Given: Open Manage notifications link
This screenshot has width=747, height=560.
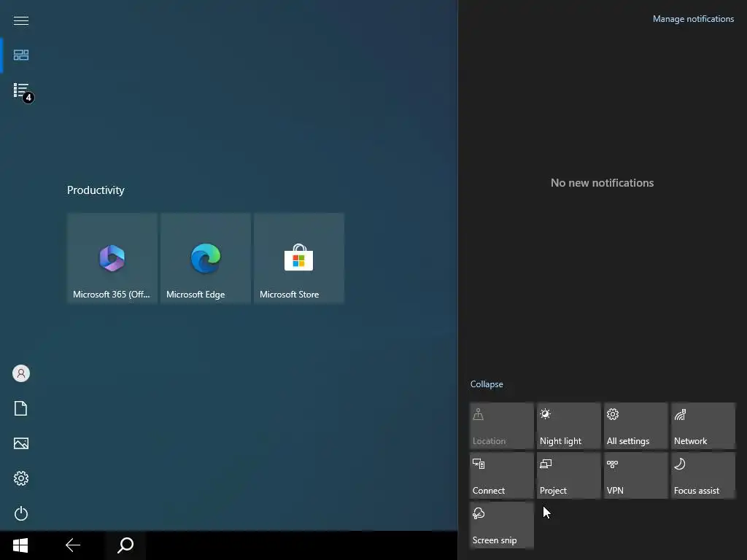Looking at the screenshot, I should (693, 19).
